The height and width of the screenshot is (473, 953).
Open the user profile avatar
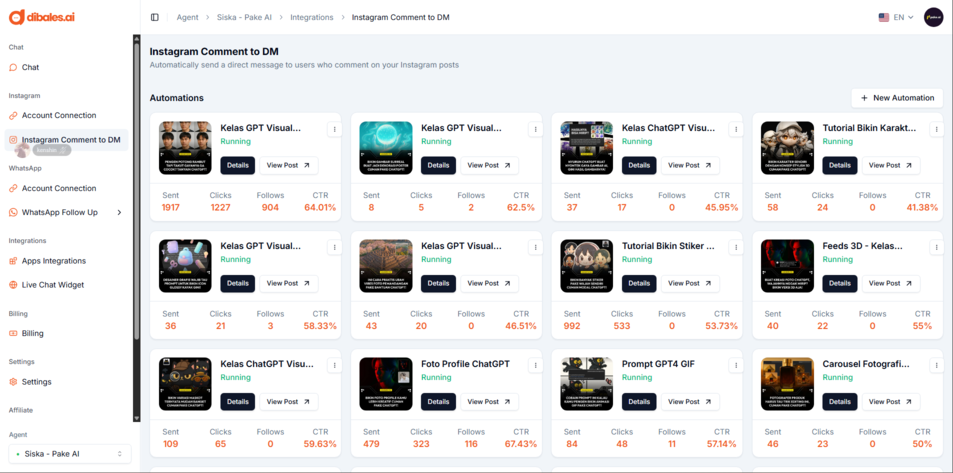pos(933,18)
